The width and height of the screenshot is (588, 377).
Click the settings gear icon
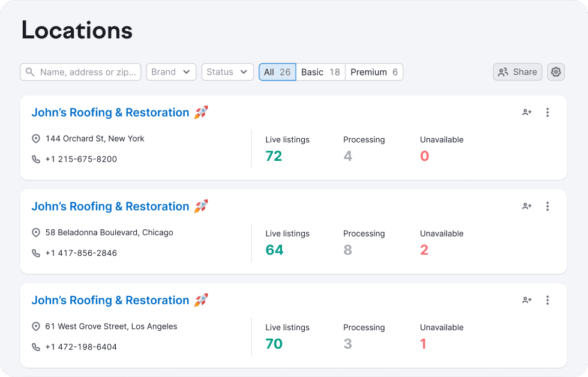point(556,72)
